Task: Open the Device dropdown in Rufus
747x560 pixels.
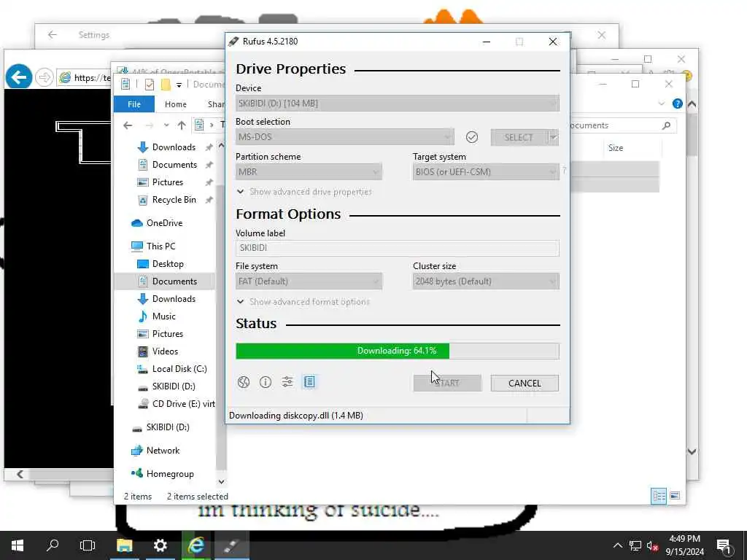Action: click(x=398, y=104)
